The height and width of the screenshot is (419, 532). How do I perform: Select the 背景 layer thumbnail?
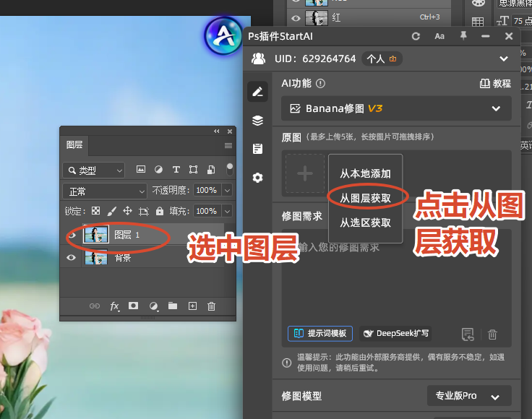pos(96,257)
